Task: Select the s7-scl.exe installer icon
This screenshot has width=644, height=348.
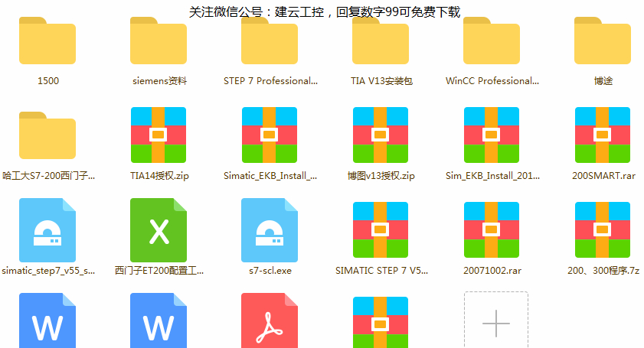Action: tap(270, 230)
